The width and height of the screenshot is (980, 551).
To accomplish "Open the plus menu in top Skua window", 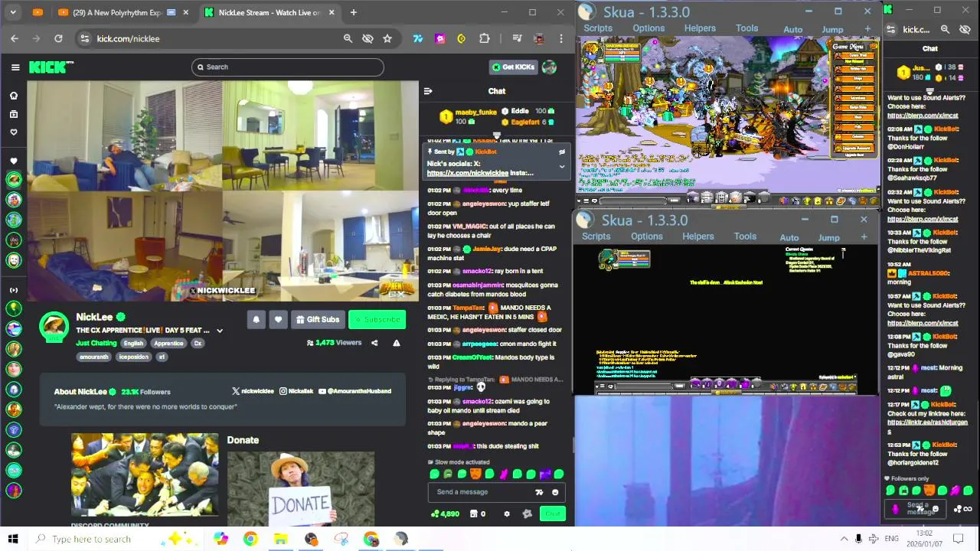I will 867,29.
